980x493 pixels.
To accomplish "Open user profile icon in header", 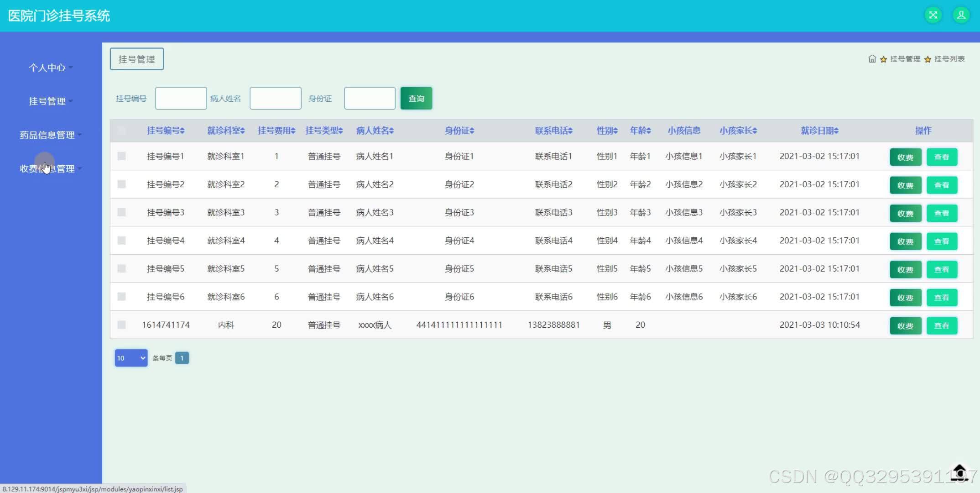I will pos(961,15).
